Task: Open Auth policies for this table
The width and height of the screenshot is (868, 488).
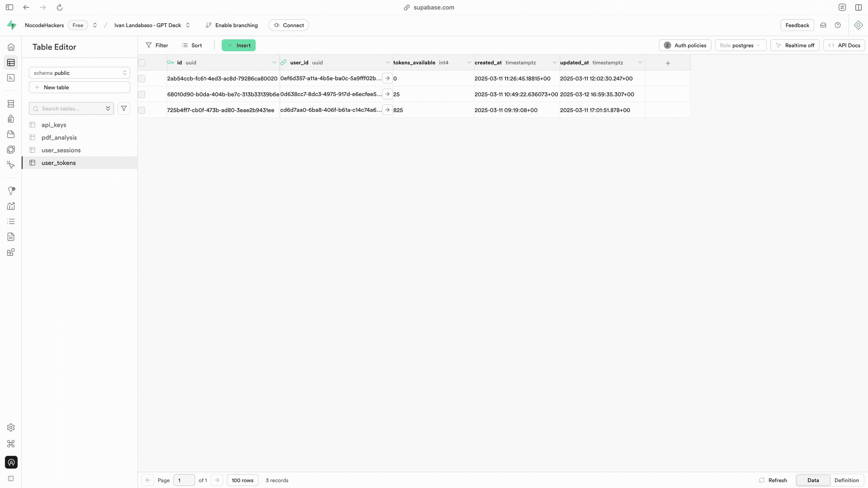Action: (685, 45)
